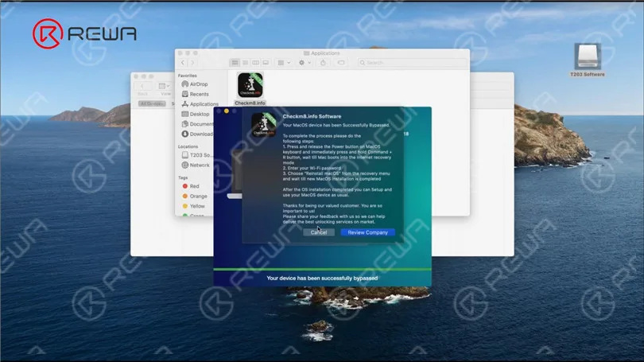Image resolution: width=644 pixels, height=362 pixels.
Task: Click the green progress bar in Checkm8 window
Action: (x=322, y=270)
